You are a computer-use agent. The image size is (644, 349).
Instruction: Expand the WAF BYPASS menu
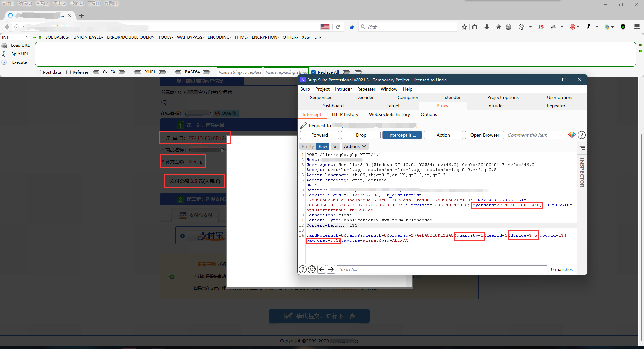[x=190, y=37]
